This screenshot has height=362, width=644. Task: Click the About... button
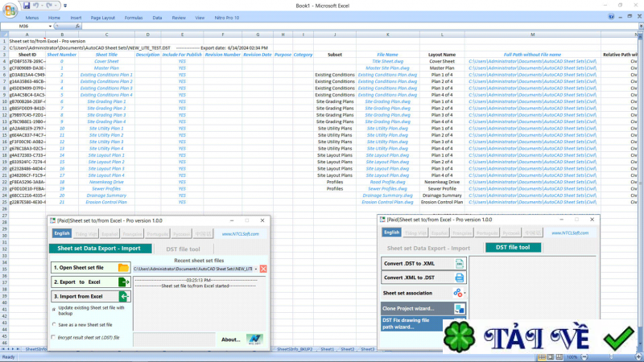(231, 339)
